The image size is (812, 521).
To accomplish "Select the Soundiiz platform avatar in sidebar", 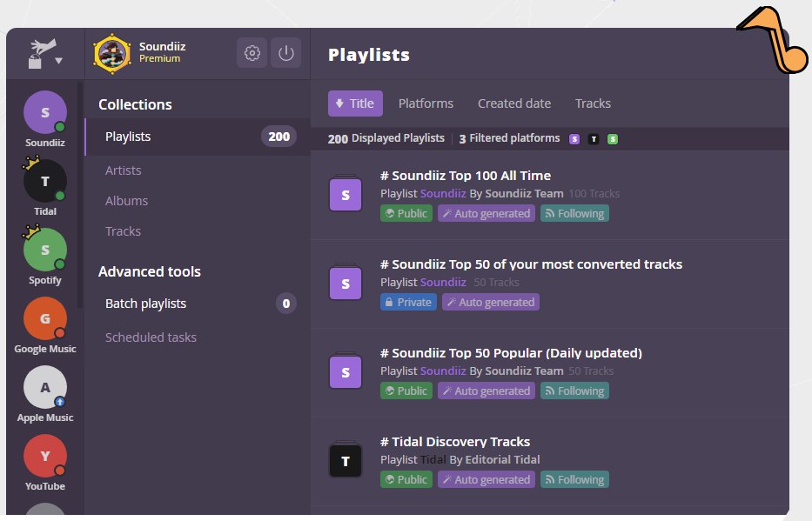I will pos(45,112).
